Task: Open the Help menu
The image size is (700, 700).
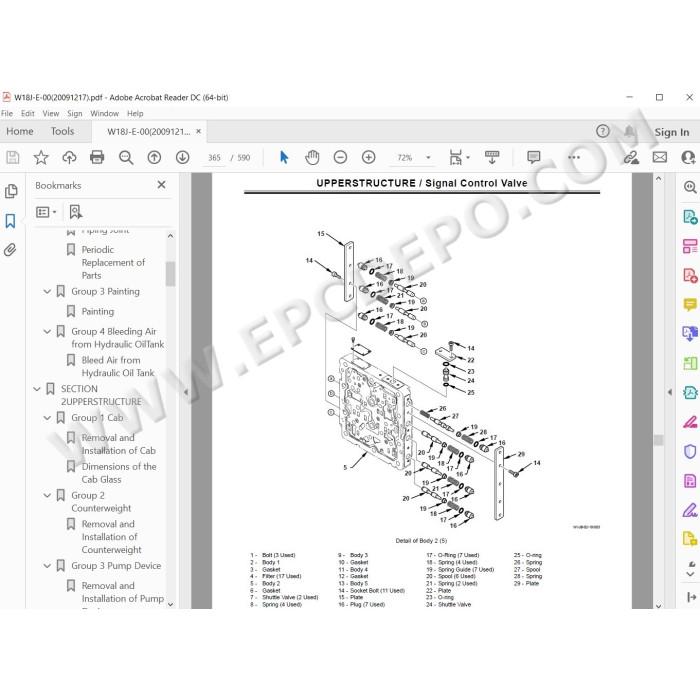Action: click(135, 113)
